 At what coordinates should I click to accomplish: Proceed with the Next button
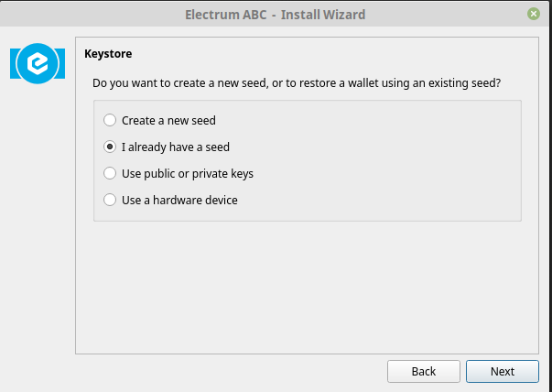[503, 371]
